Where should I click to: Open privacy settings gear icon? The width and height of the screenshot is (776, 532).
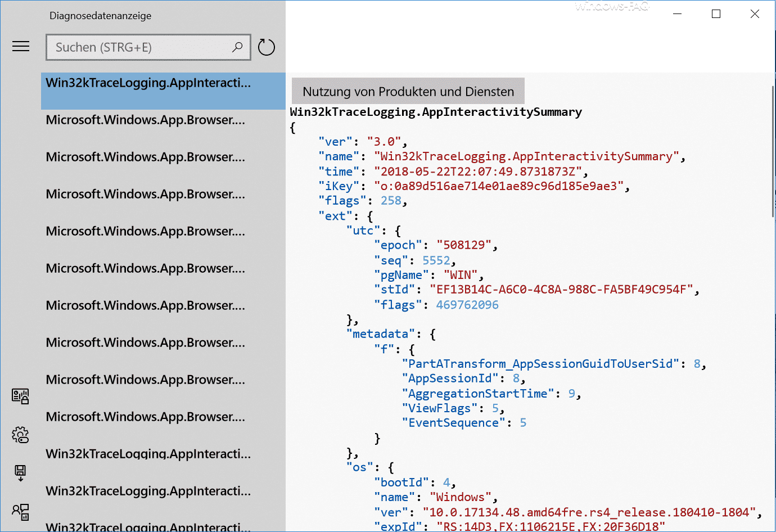(20, 435)
